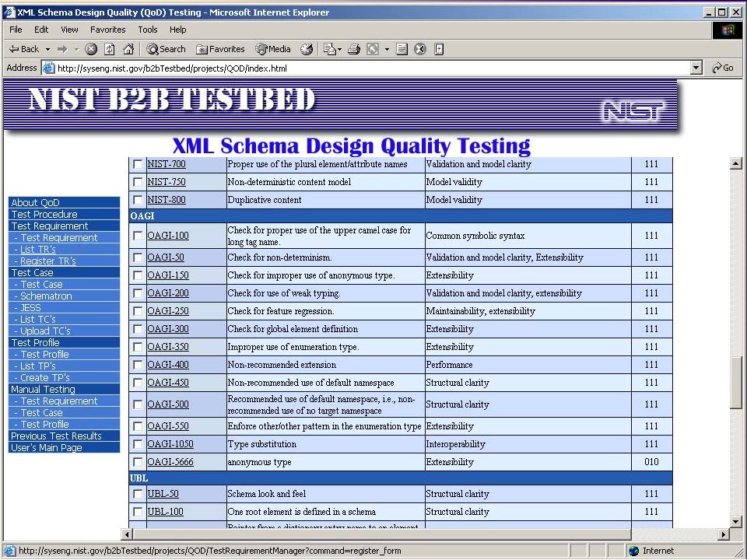Image resolution: width=747 pixels, height=560 pixels.
Task: Open the About QoD sidebar link
Action: click(x=64, y=202)
